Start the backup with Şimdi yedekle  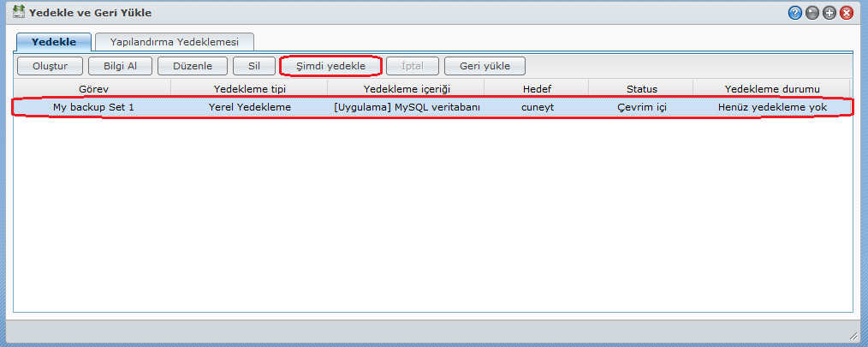click(330, 66)
